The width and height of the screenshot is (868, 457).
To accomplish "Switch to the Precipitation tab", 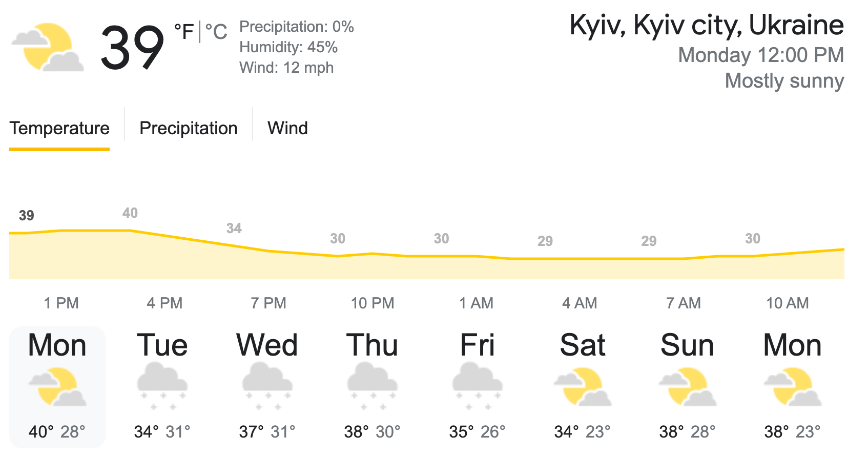I will pyautogui.click(x=188, y=128).
